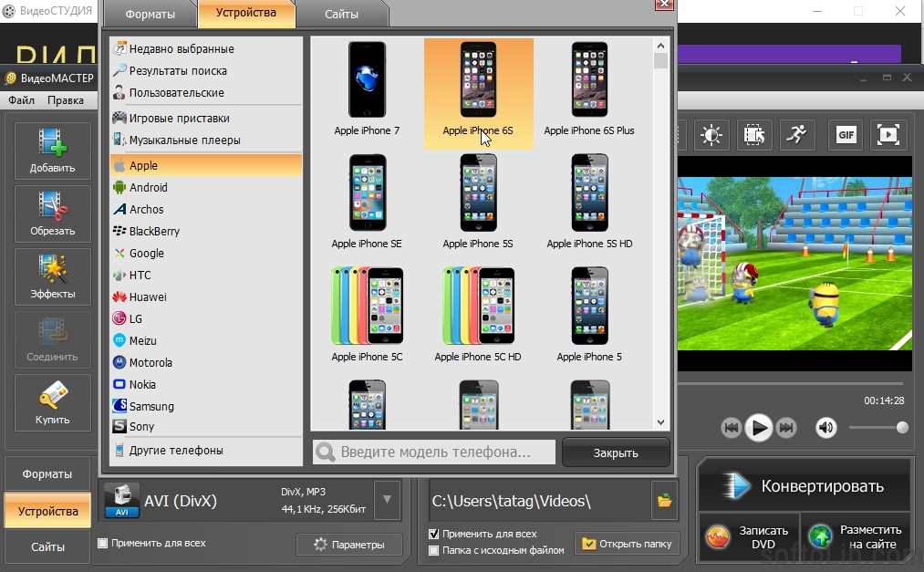
Task: Select Meizu in device list
Action: [x=205, y=340]
